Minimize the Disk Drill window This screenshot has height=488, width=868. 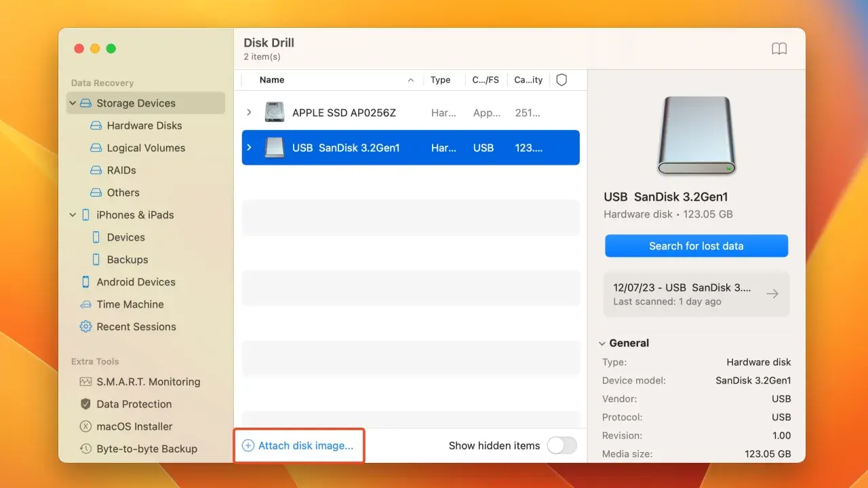[95, 49]
